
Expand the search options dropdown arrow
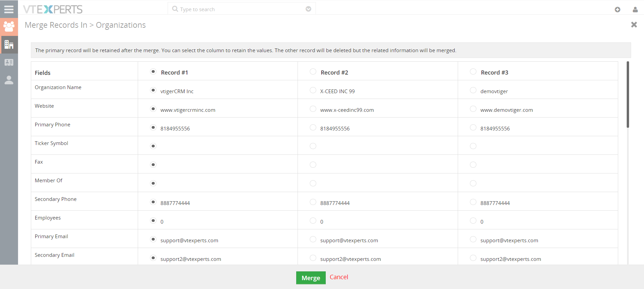pos(308,9)
